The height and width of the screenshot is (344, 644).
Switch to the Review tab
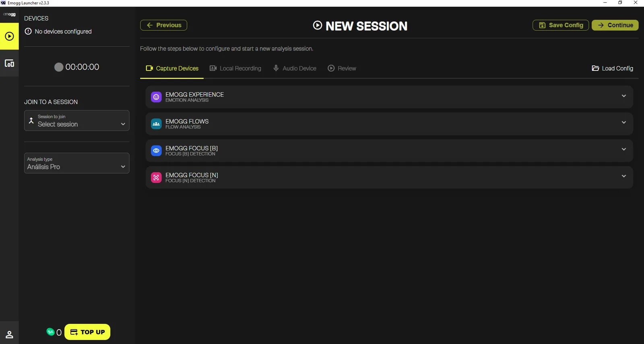(342, 68)
